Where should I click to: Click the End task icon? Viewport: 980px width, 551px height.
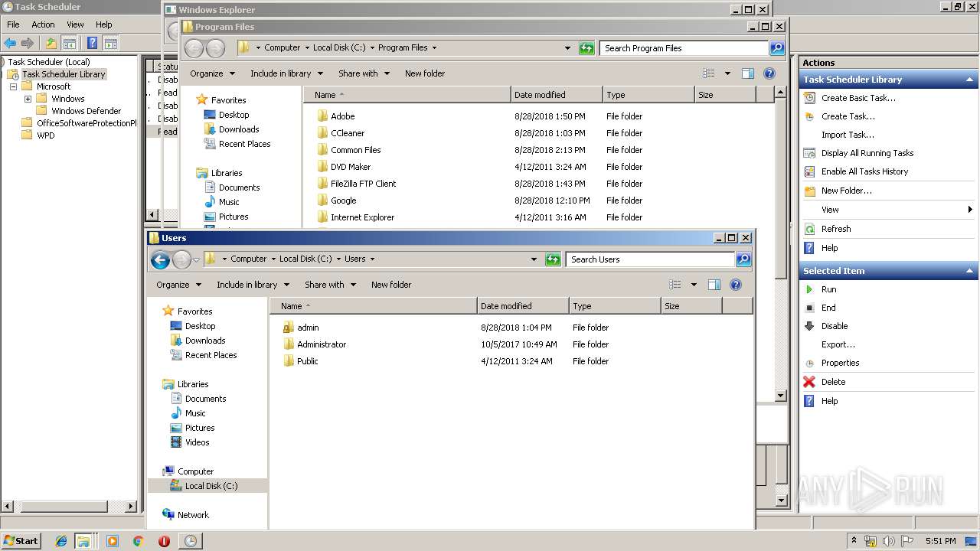tap(809, 308)
